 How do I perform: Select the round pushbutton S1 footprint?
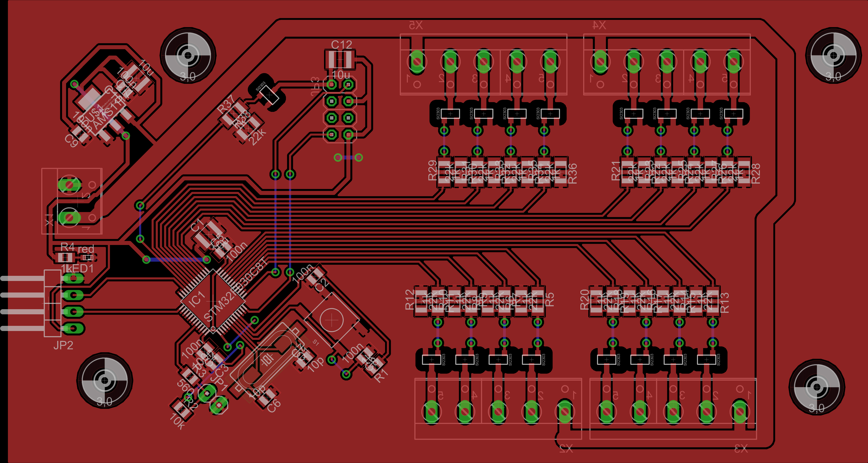(x=332, y=320)
